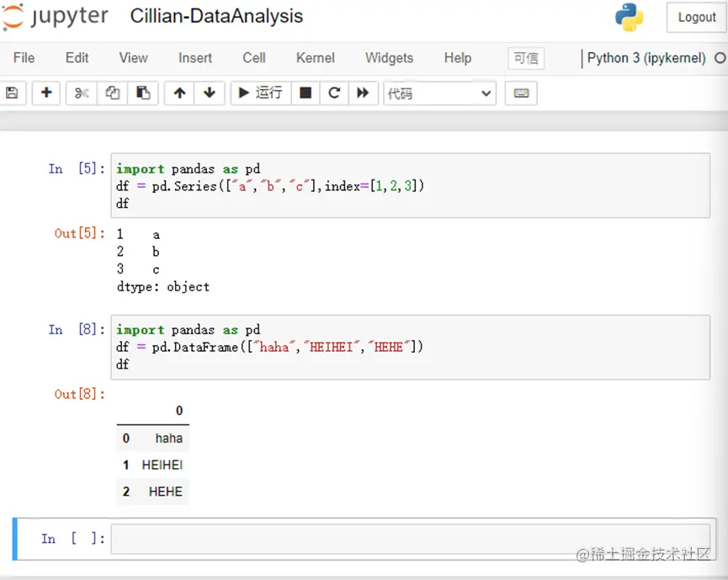Click the kernel status circle indicator
The width and height of the screenshot is (728, 580).
pyautogui.click(x=720, y=58)
